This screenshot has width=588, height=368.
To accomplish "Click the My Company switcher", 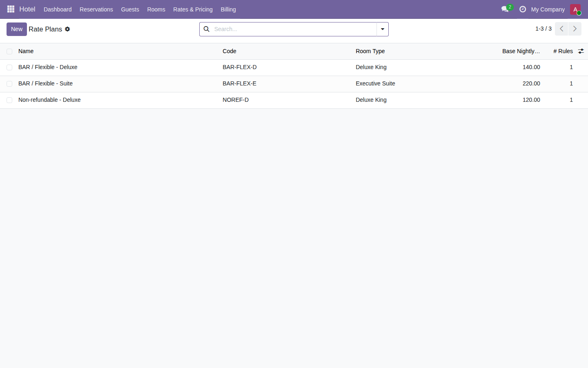I will coord(548,9).
